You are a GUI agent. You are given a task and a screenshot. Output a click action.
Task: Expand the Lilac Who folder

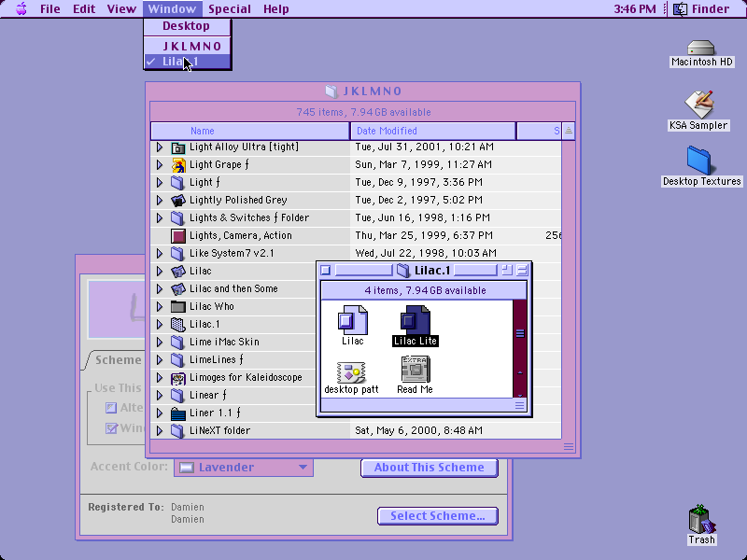160,307
